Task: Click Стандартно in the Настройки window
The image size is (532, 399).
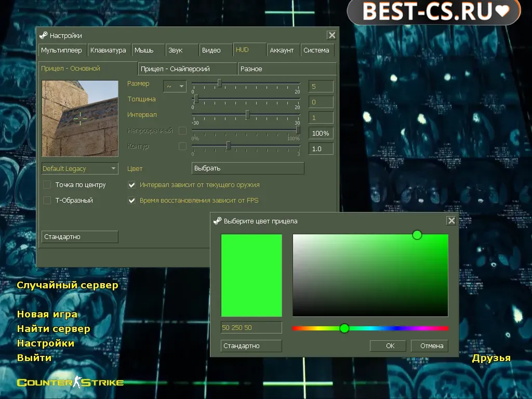Action: tap(79, 236)
